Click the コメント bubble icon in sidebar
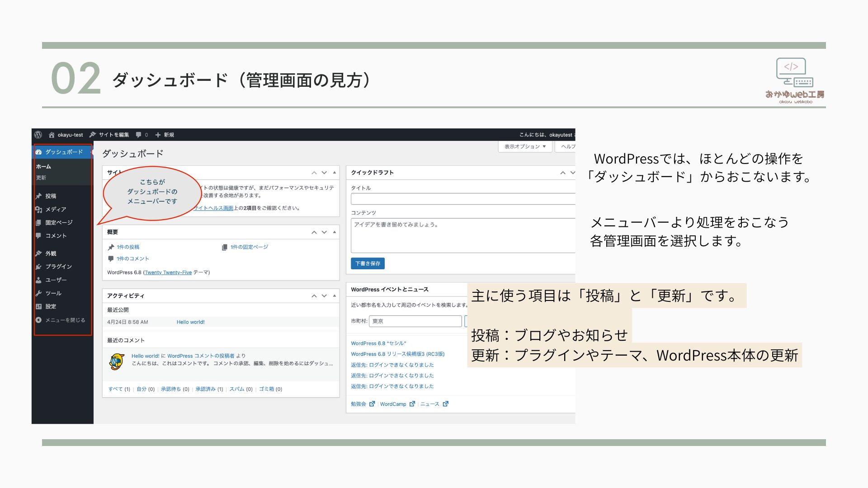This screenshot has height=488, width=868. point(38,235)
